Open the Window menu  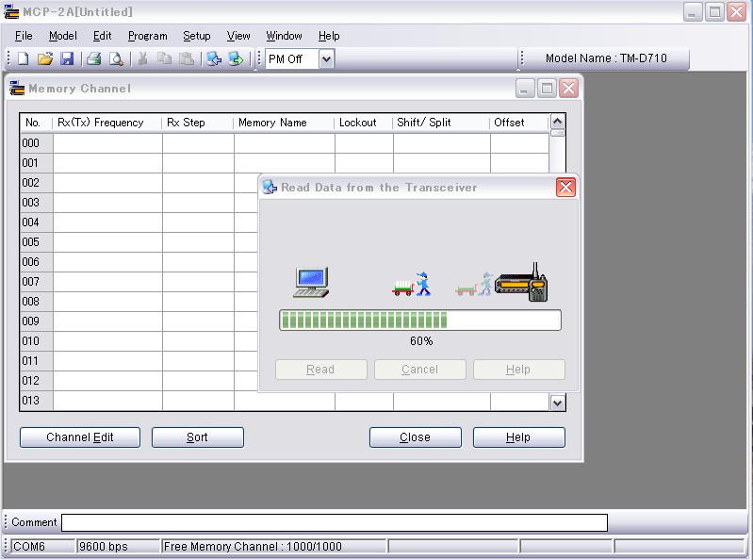point(284,36)
